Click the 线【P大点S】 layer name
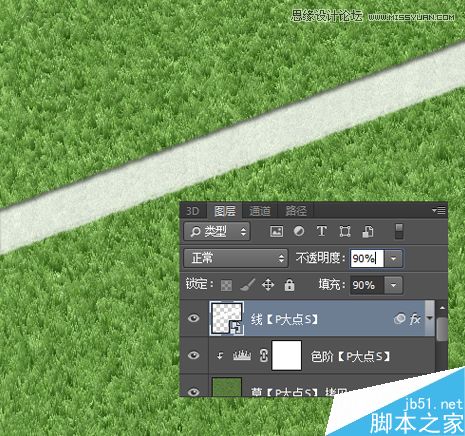 pyautogui.click(x=284, y=319)
